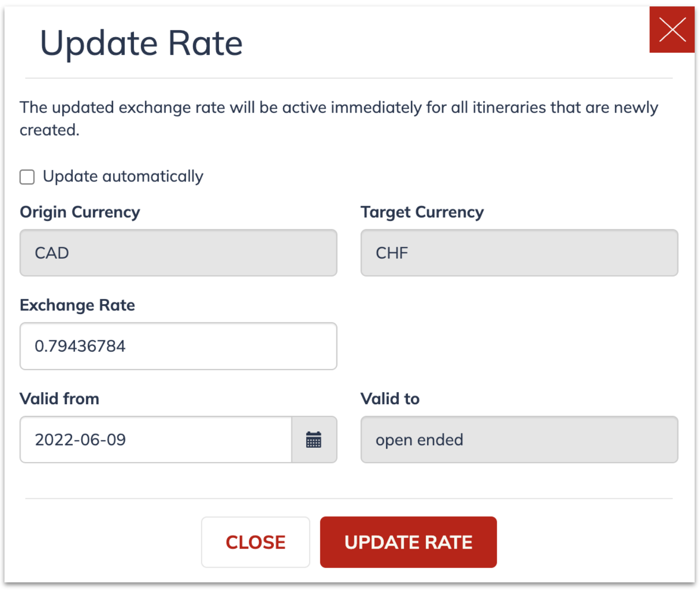Click the 'Origin Currency' label
The image size is (700, 591).
[x=80, y=212]
